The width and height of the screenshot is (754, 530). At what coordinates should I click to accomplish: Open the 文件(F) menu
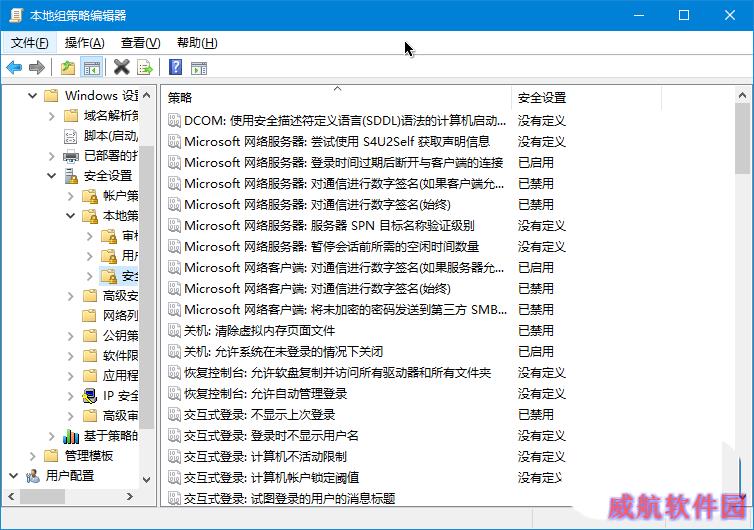tap(29, 43)
